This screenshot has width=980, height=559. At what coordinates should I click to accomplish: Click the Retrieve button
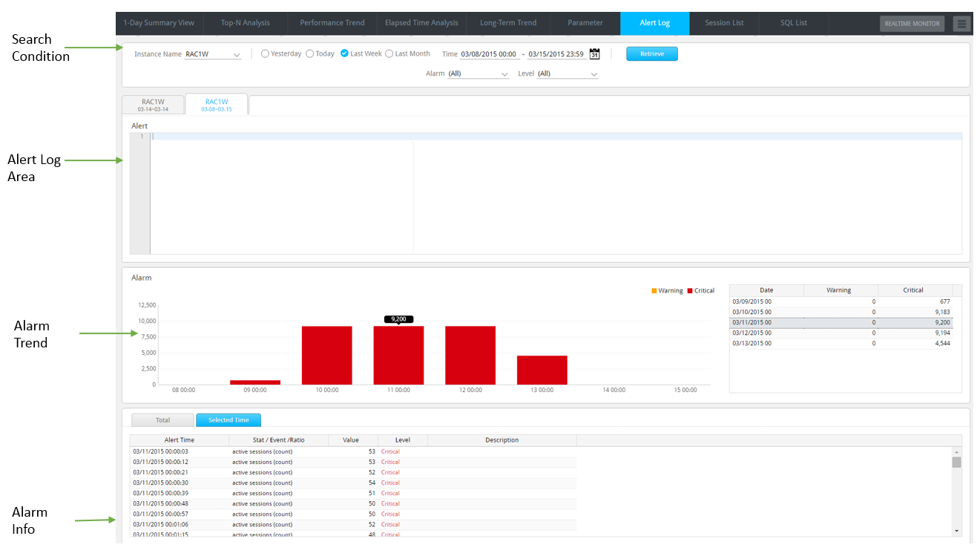(x=652, y=53)
